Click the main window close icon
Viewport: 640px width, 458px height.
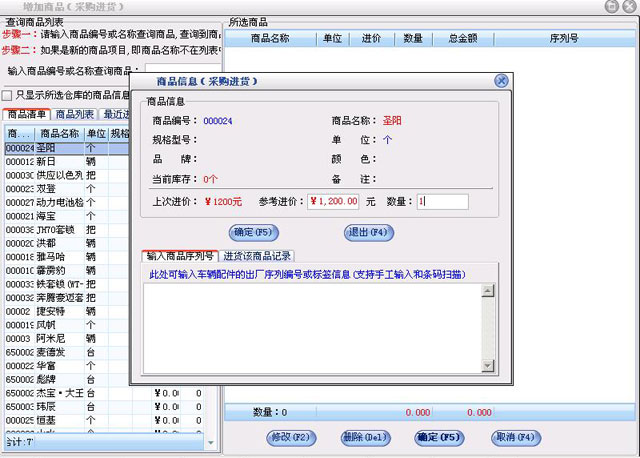[628, 7]
